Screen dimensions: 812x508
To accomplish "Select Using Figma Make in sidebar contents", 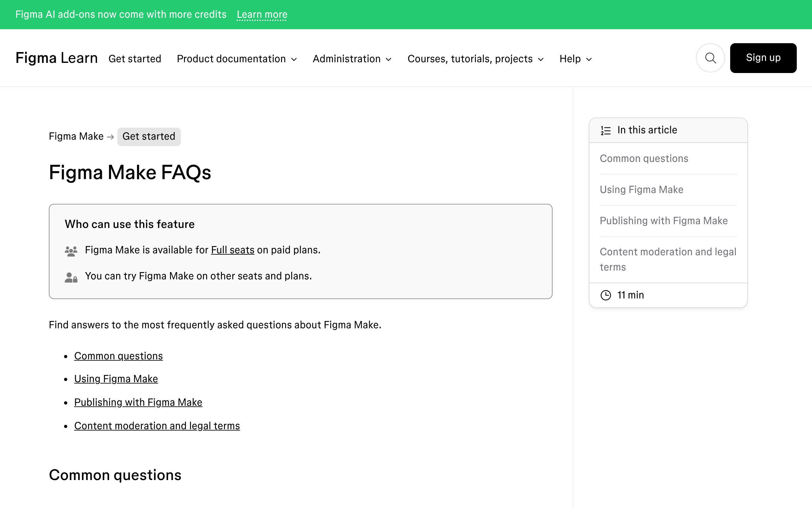I will (x=642, y=190).
